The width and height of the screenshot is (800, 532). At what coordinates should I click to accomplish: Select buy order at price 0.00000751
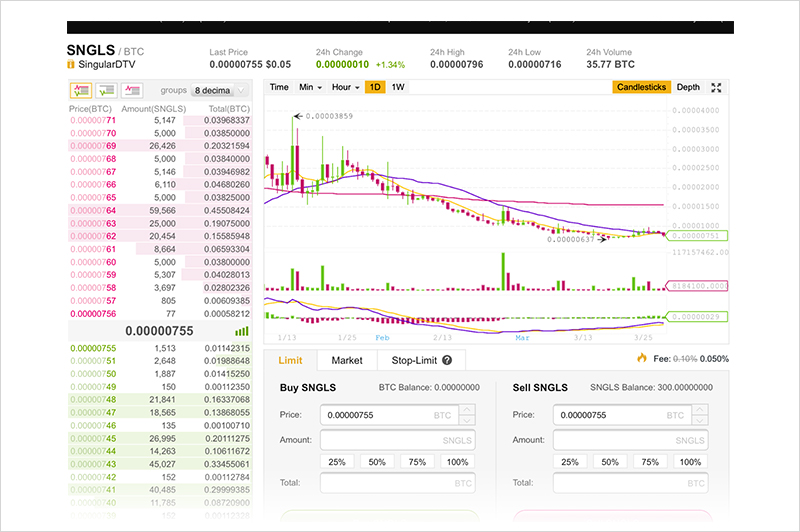tap(160, 361)
